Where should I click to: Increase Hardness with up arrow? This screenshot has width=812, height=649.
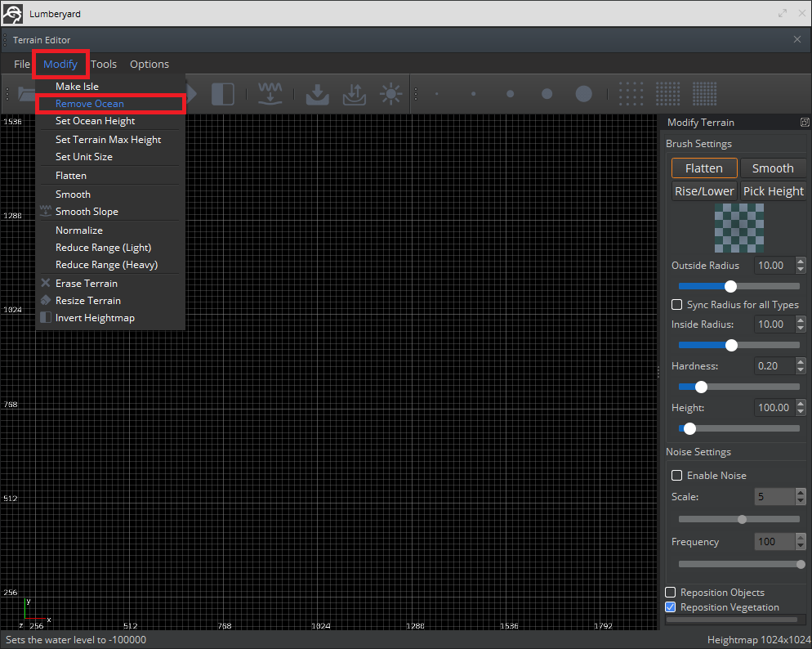click(x=801, y=361)
